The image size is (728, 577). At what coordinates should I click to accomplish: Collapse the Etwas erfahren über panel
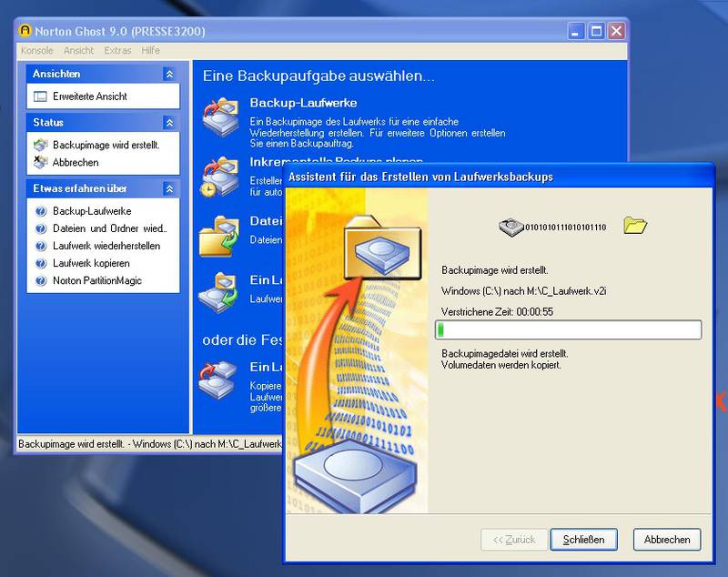[169, 188]
